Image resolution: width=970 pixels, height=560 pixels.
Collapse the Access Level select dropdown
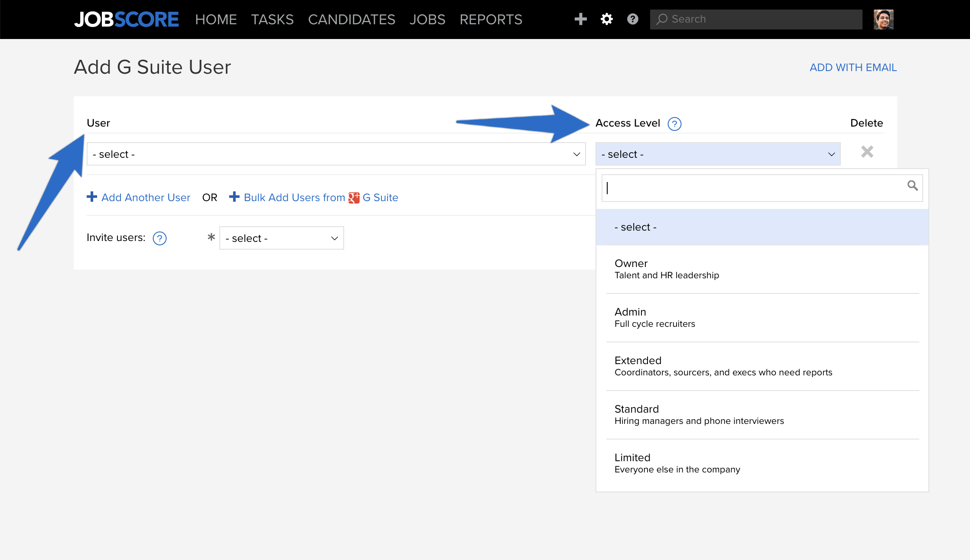[718, 154]
